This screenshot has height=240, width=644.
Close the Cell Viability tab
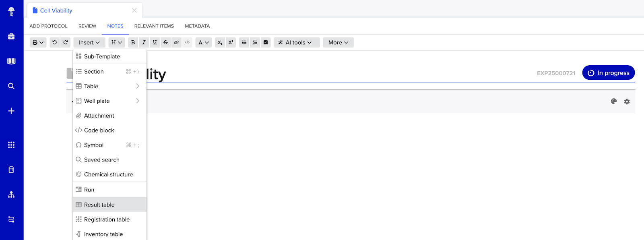tap(134, 10)
